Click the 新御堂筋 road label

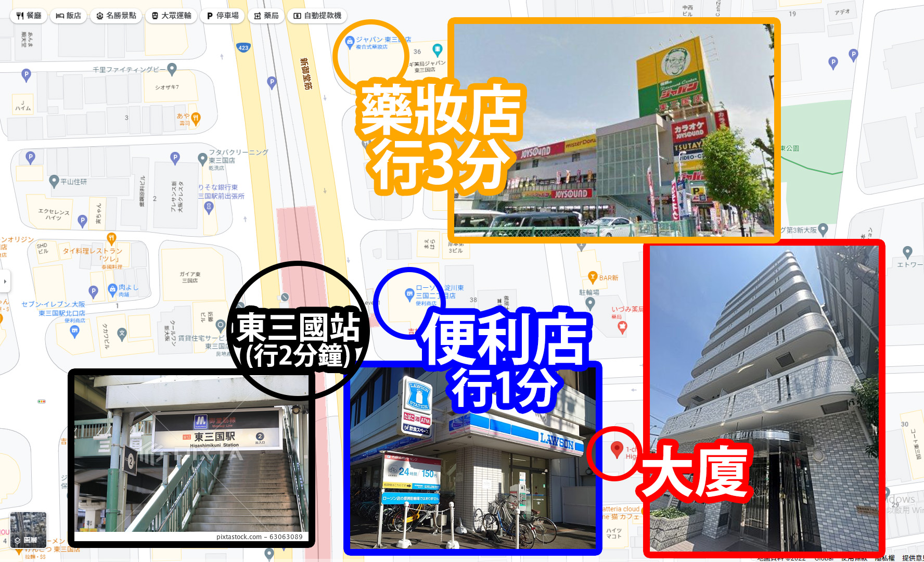click(306, 73)
